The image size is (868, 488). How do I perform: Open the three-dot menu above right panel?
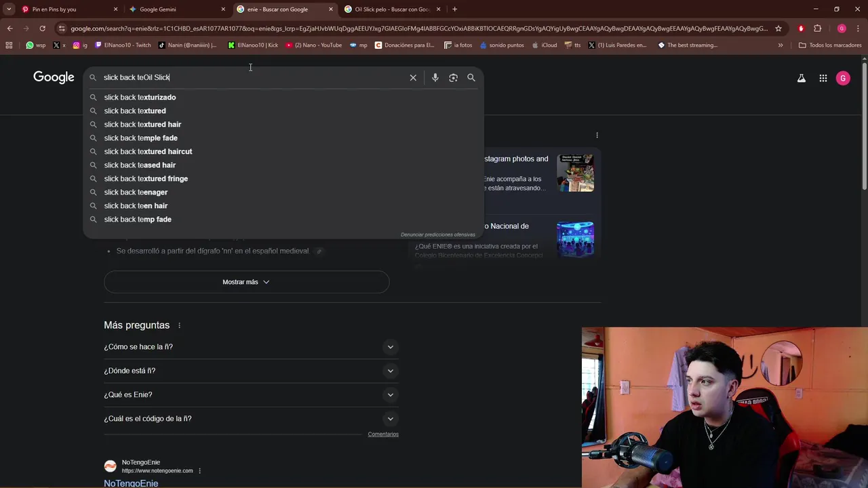click(x=597, y=135)
